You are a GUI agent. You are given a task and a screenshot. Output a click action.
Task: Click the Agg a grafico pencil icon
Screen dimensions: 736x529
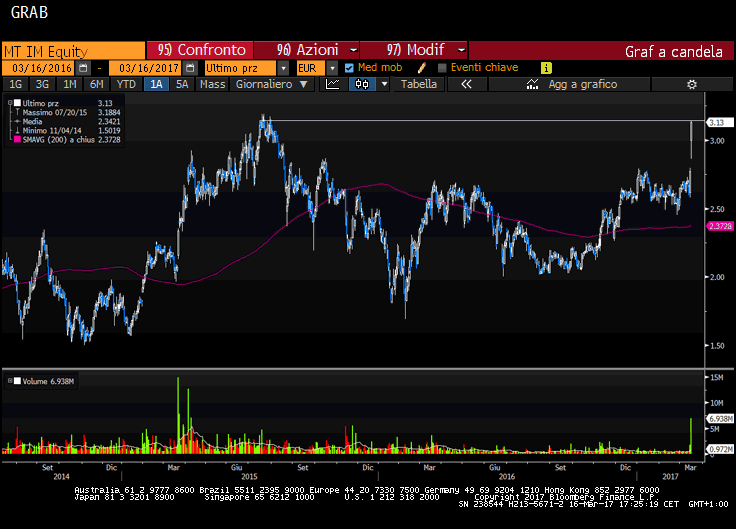(x=533, y=85)
